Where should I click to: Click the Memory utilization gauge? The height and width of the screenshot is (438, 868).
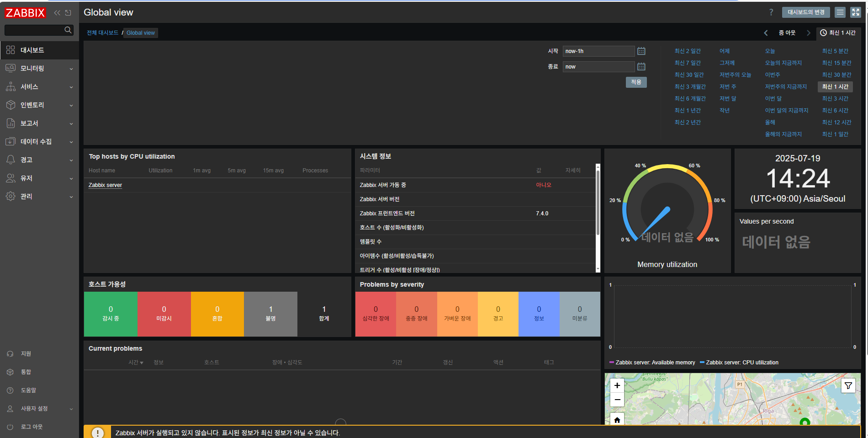(x=667, y=210)
